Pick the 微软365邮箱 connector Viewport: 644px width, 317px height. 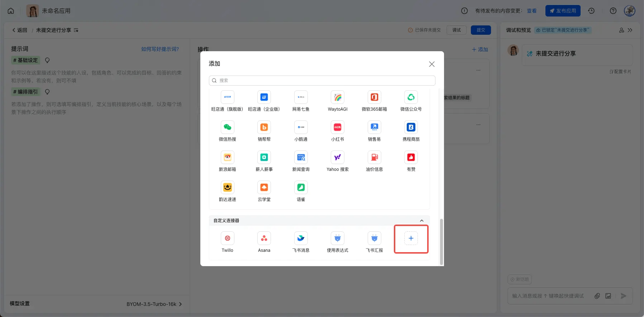click(375, 97)
